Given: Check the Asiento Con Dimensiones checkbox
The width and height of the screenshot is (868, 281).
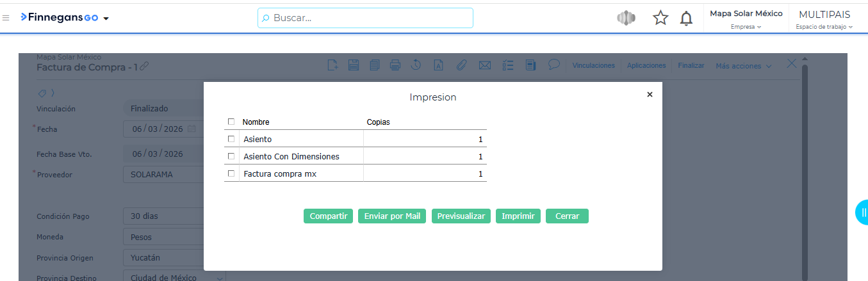Looking at the screenshot, I should coord(231,156).
